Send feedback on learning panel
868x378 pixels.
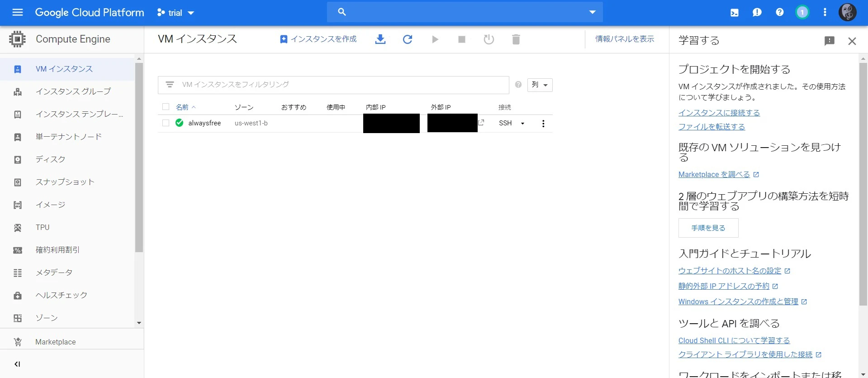coord(829,41)
